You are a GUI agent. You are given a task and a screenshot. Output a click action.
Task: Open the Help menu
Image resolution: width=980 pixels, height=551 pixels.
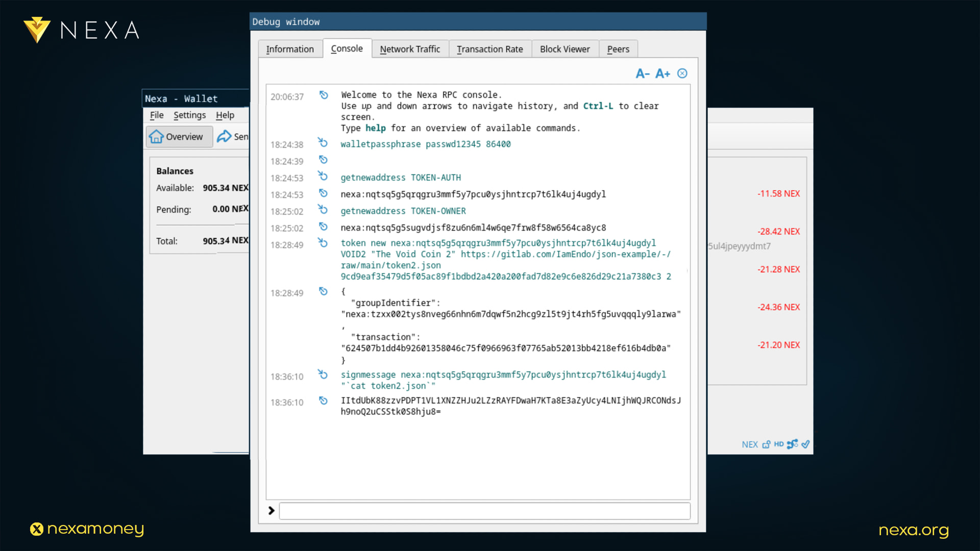pos(225,115)
